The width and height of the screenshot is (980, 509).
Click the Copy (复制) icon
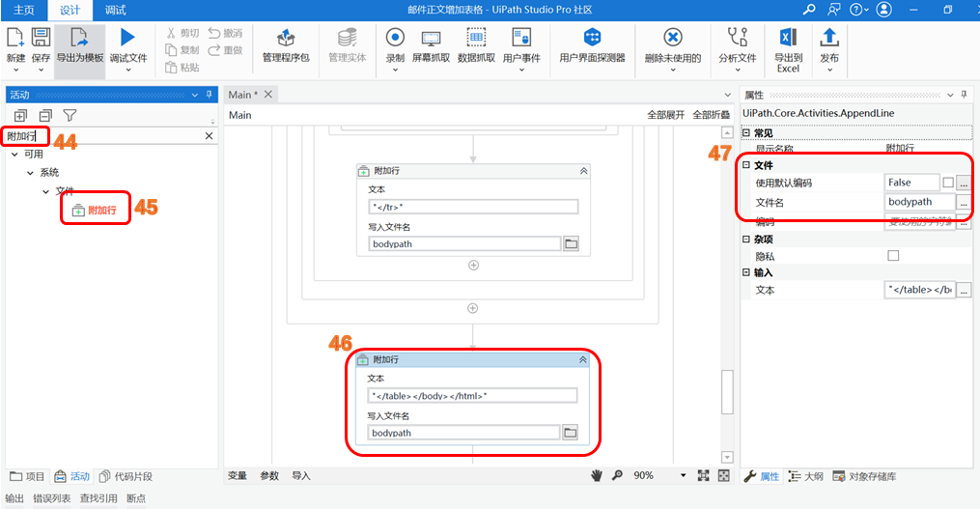[171, 50]
